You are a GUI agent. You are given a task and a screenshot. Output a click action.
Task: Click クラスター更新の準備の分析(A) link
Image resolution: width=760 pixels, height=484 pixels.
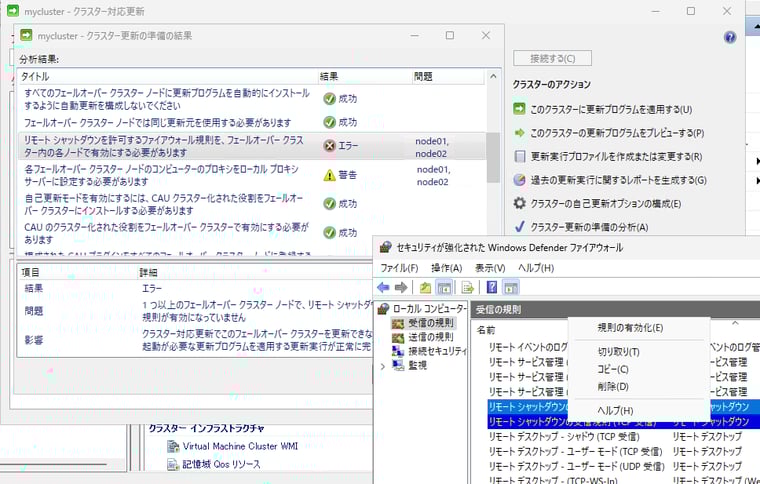[x=589, y=227]
